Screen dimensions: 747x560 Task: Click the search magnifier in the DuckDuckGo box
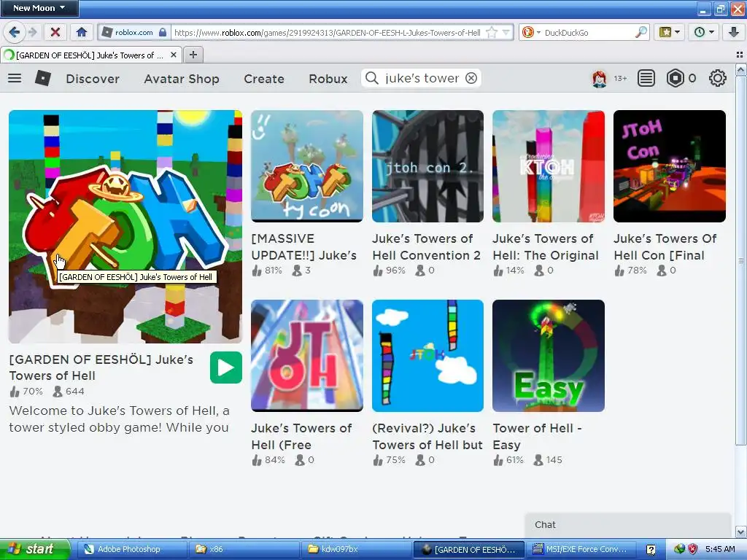point(641,32)
